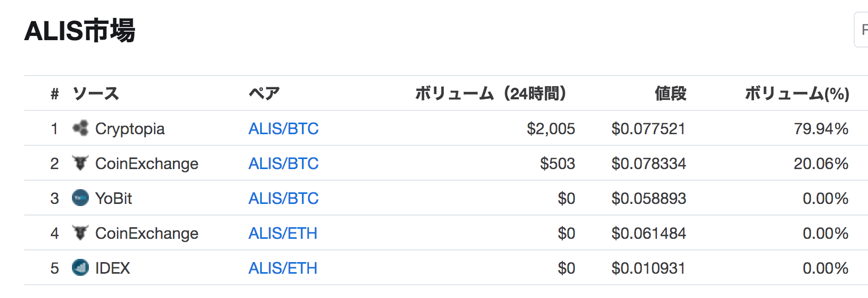868x298 pixels.
Task: Click the YoBit source name
Action: [114, 198]
